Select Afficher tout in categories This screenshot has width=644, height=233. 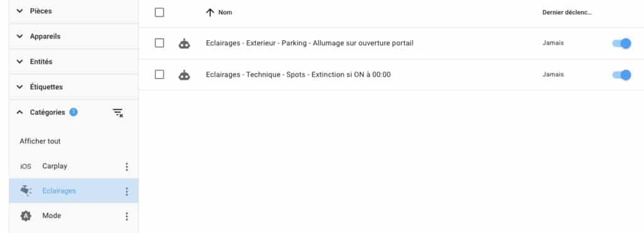40,141
